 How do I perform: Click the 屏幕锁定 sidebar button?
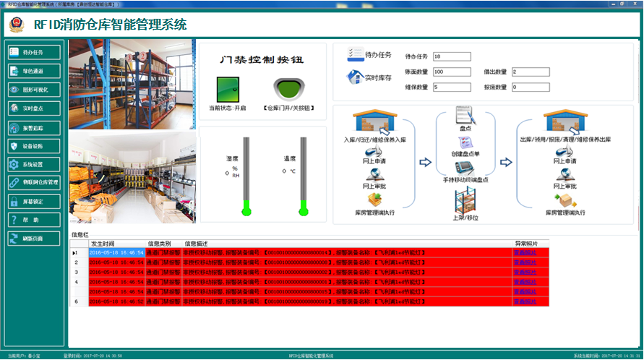pyautogui.click(x=33, y=201)
